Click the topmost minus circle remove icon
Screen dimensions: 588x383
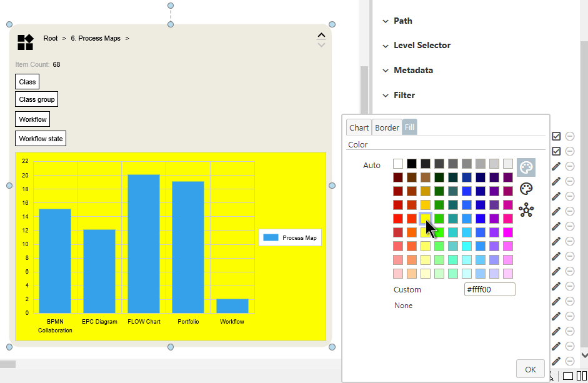(570, 136)
